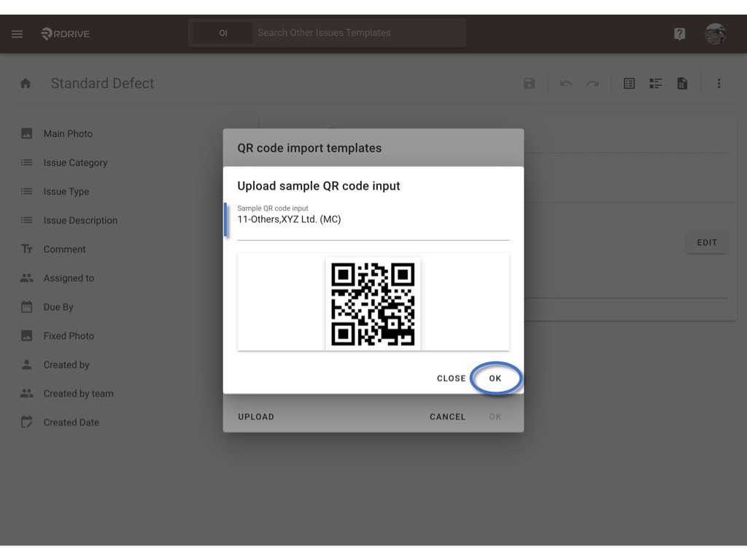Select the Issue Category field label

click(75, 163)
